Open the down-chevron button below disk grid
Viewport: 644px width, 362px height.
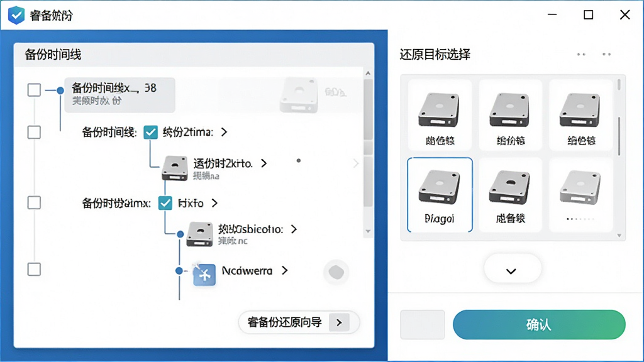click(x=512, y=269)
